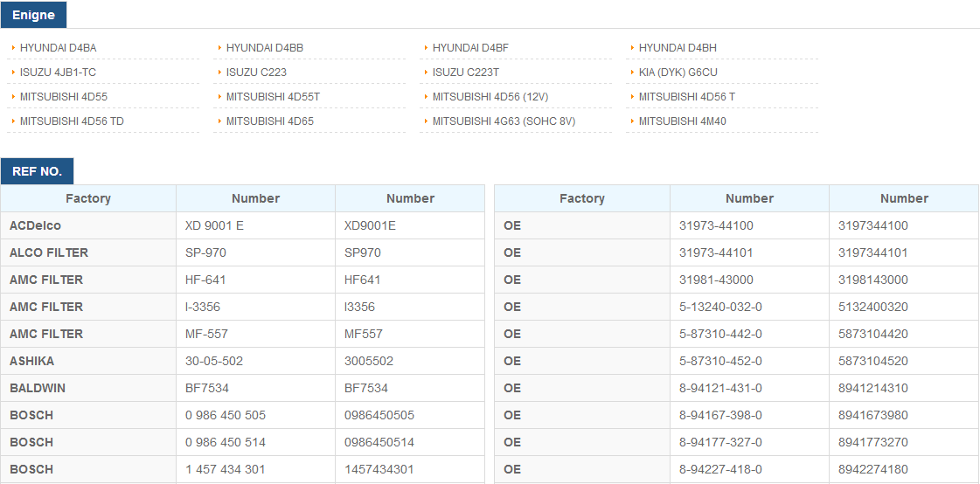Open the MITSUBISHI 4D55 engine link
Viewport: 980px width, 484px height.
[x=64, y=96]
